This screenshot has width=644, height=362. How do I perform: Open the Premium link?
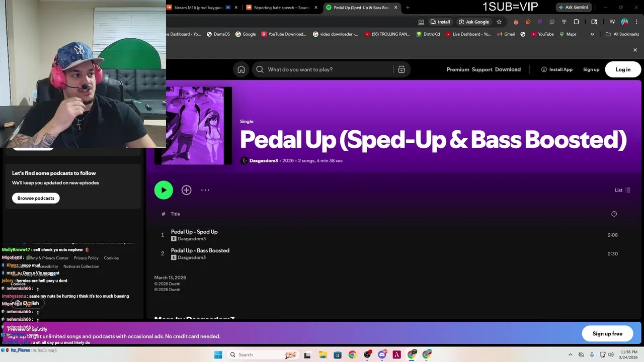(x=458, y=69)
